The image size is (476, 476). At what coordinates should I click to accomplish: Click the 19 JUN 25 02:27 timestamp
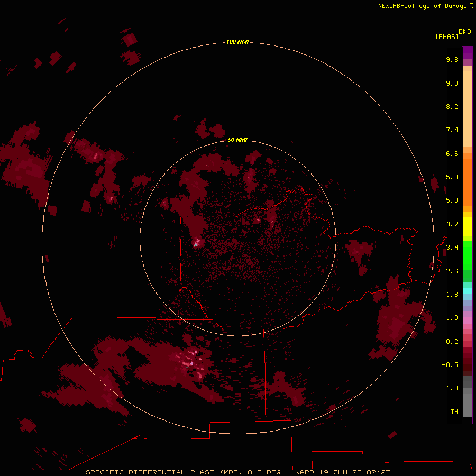(x=354, y=472)
